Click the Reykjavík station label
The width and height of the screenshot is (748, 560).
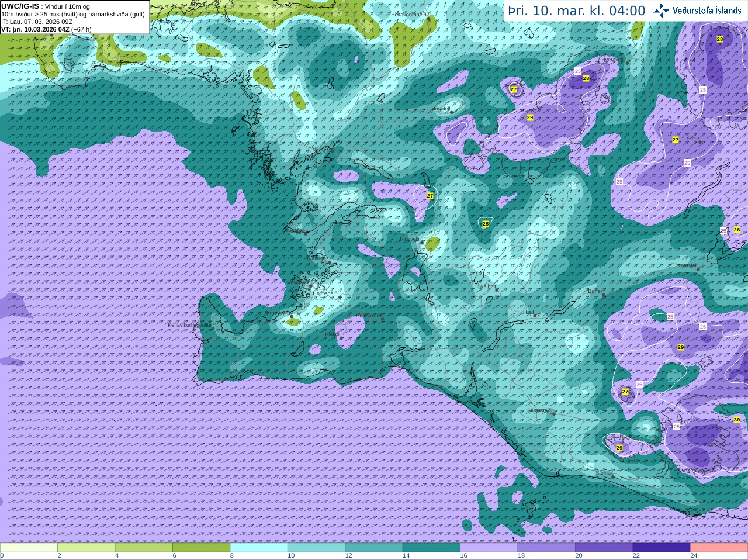point(297,282)
